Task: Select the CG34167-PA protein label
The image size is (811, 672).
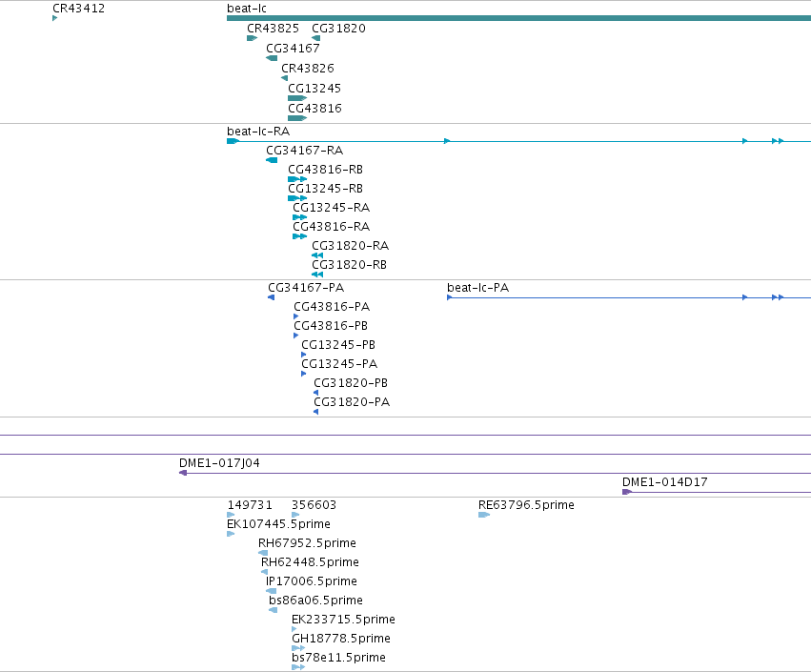Action: [x=306, y=288]
